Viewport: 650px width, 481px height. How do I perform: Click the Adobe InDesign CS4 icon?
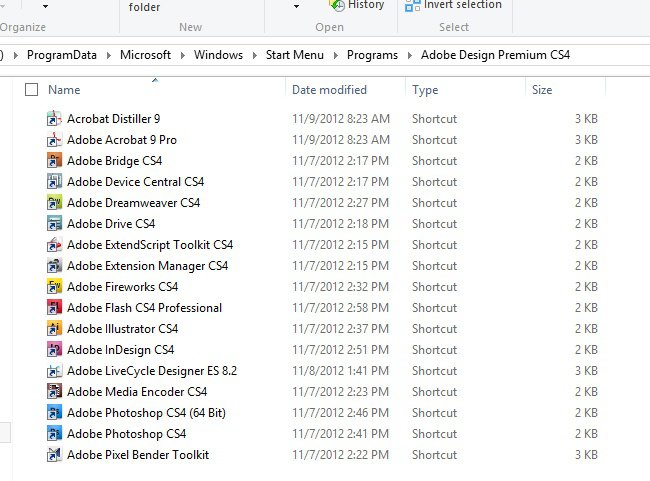pos(55,350)
